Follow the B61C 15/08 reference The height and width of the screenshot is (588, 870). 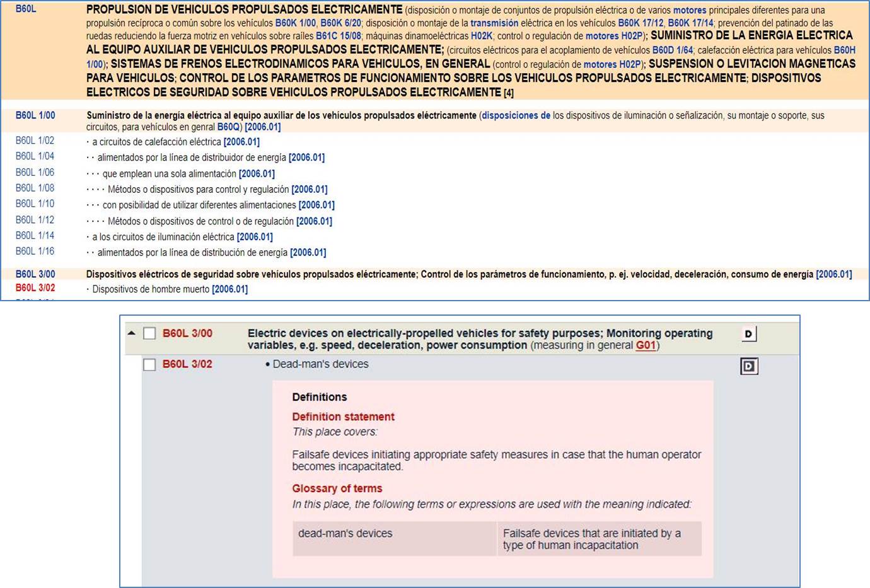339,37
